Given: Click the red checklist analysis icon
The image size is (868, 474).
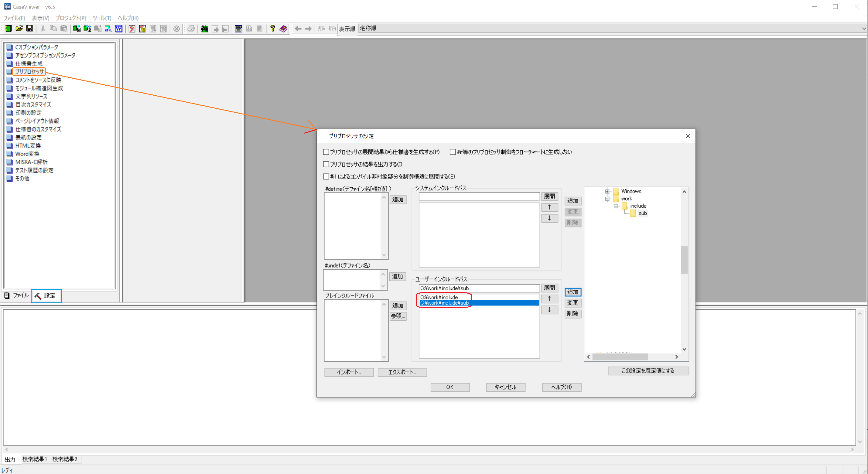Looking at the screenshot, I should tap(132, 29).
